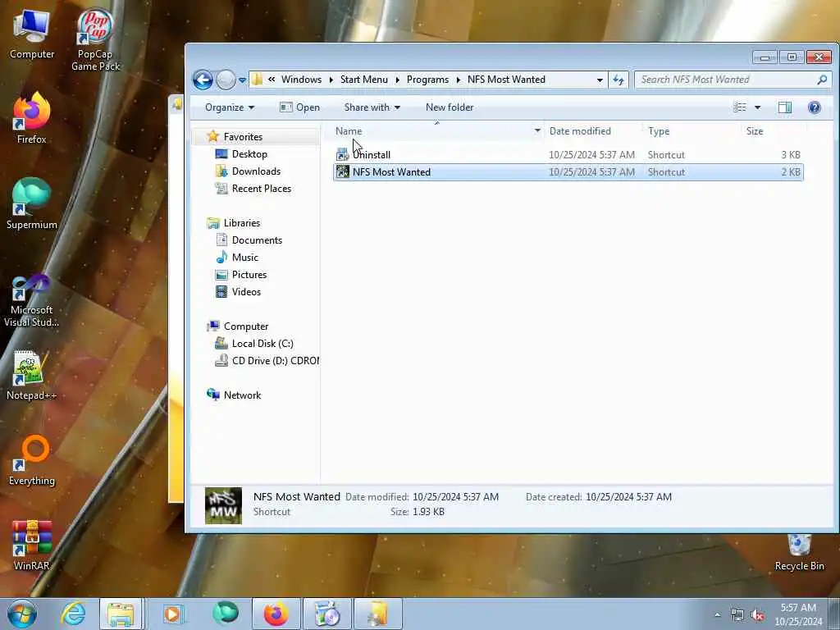Image resolution: width=840 pixels, height=630 pixels.
Task: Select the Uninstall shortcut file
Action: [568, 155]
